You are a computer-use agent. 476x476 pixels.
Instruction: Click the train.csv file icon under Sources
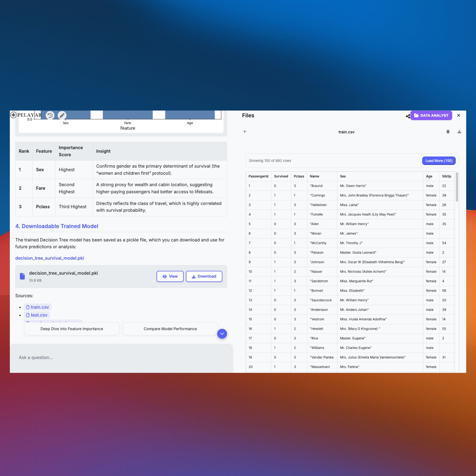tap(28, 307)
